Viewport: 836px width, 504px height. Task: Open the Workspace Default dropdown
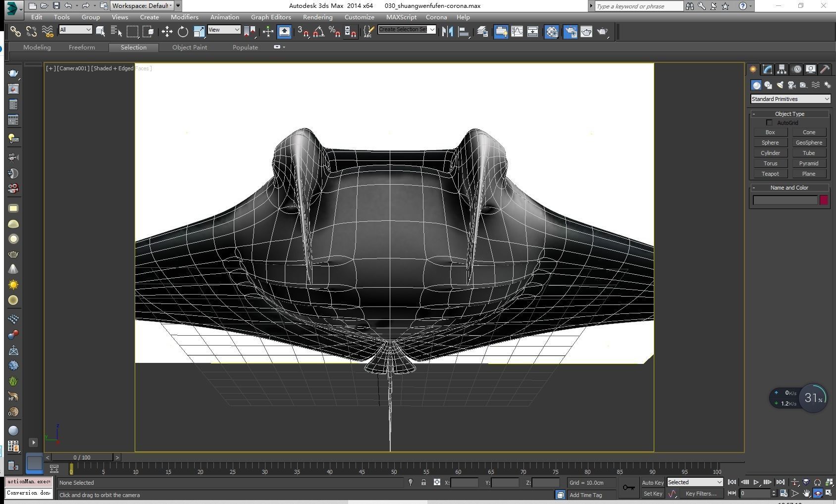[142, 6]
